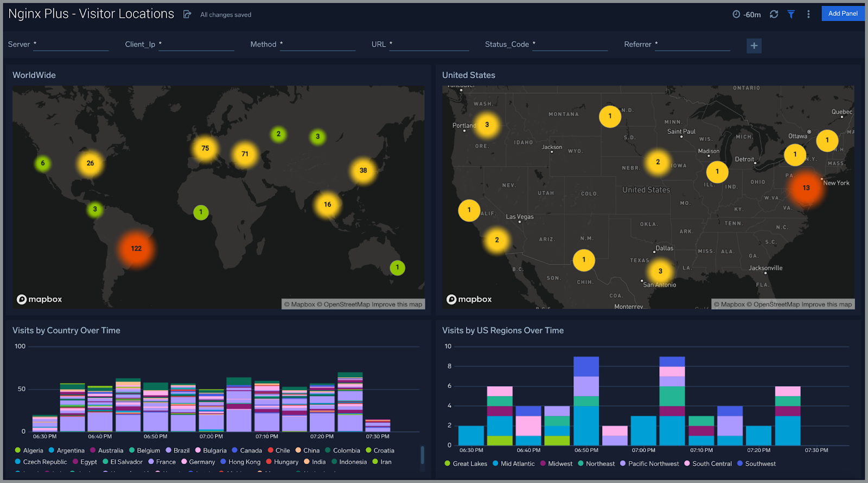Screen dimensions: 868x483
Task: Open the Status_Code filter field
Action: pos(570,45)
